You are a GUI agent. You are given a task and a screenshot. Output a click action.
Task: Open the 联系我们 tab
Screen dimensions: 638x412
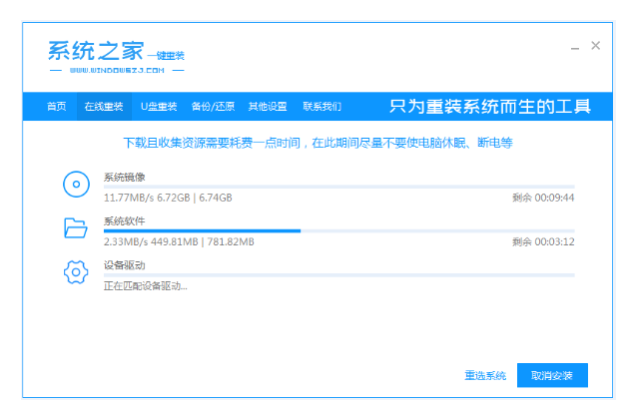(322, 106)
